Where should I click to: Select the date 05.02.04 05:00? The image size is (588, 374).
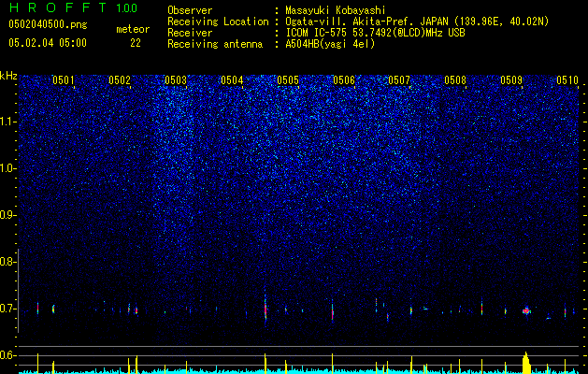[48, 43]
